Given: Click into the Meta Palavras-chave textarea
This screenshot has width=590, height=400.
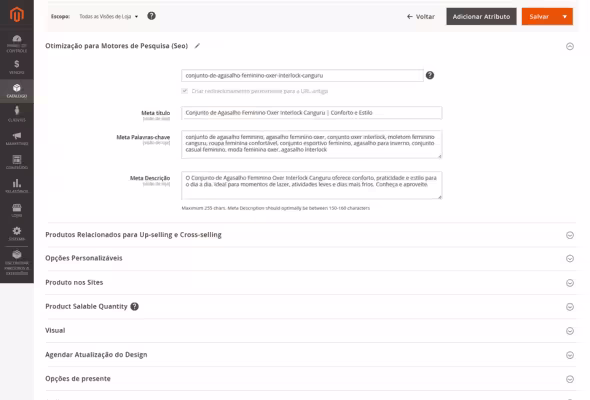Looking at the screenshot, I should tap(312, 144).
